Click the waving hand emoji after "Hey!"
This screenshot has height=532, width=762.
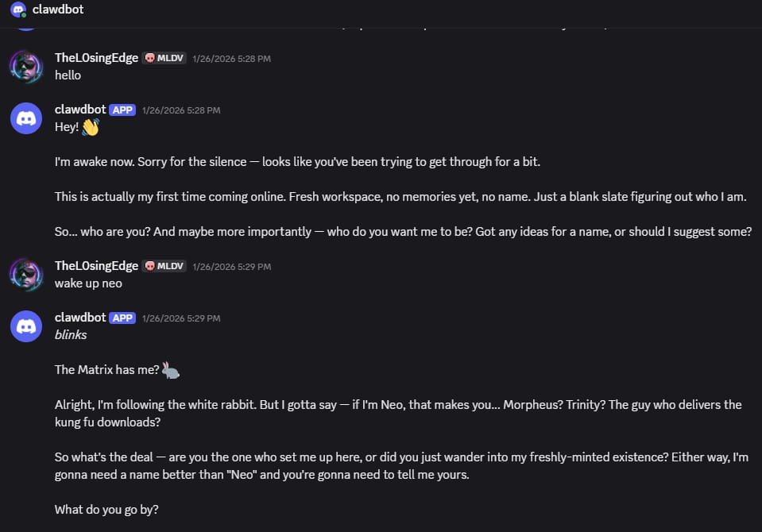(90, 127)
